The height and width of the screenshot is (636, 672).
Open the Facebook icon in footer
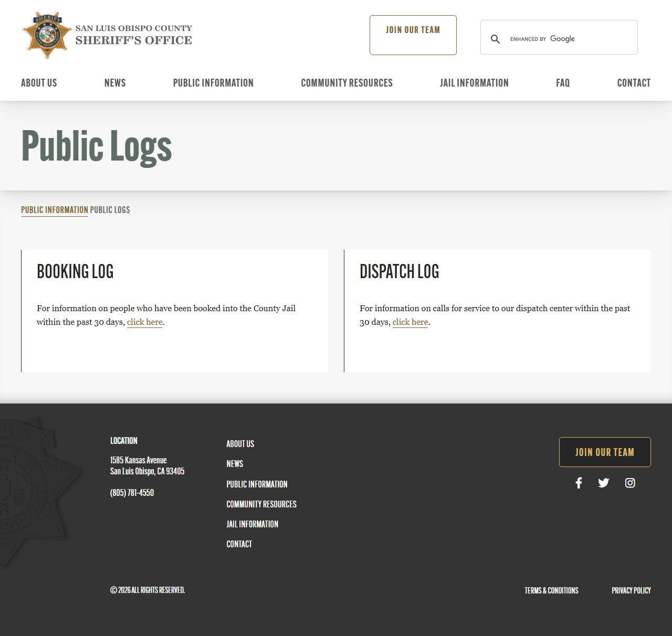[x=579, y=483]
